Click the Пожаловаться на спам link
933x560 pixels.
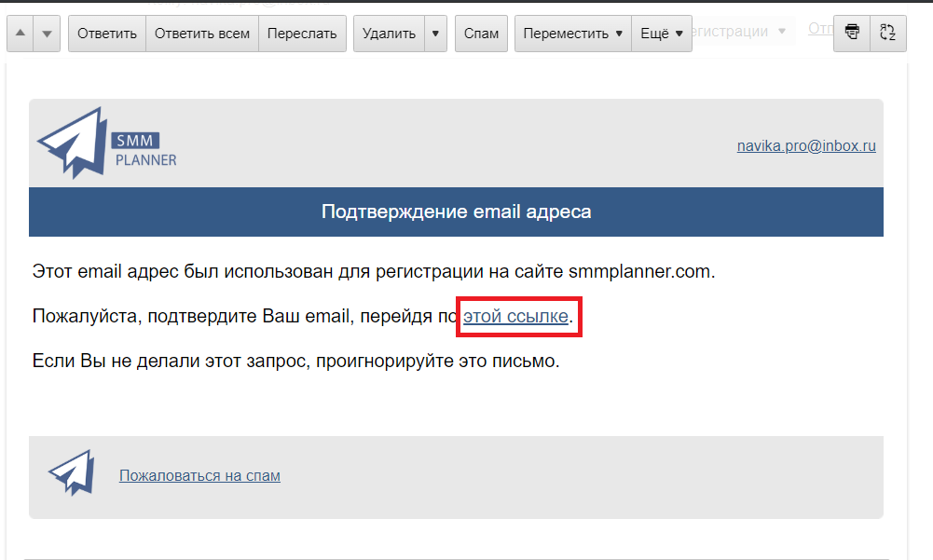[199, 475]
